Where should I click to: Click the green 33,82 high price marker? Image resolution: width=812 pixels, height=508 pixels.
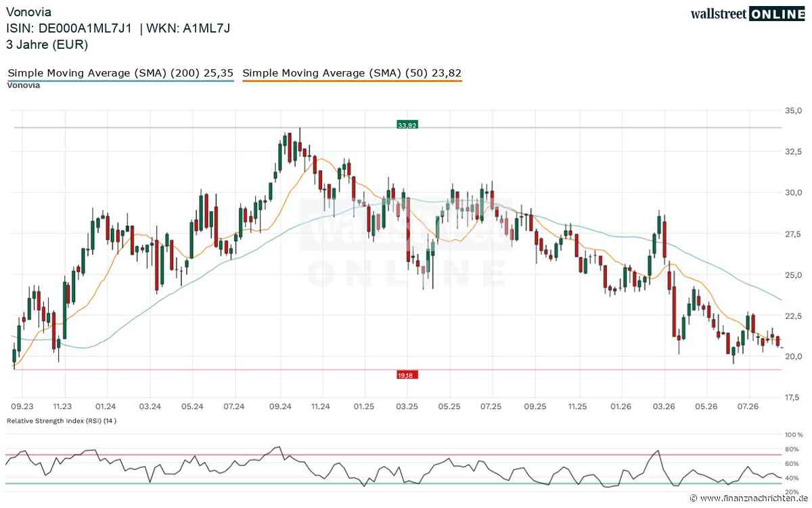407,125
